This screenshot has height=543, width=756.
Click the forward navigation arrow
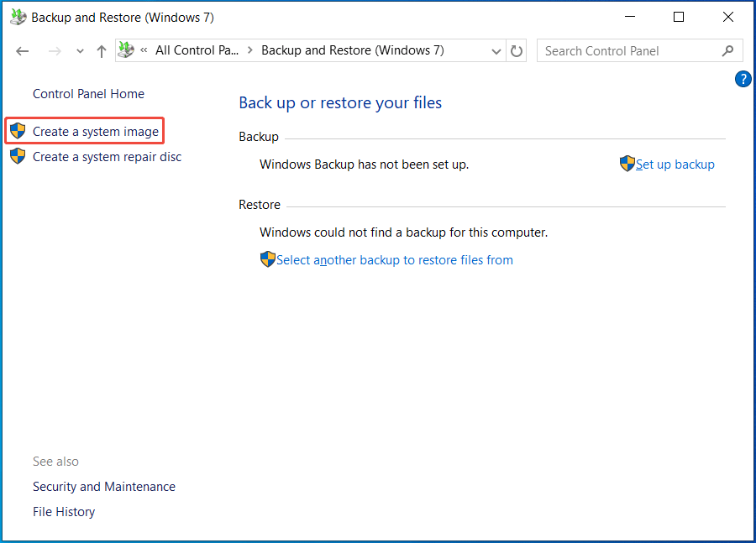tap(54, 50)
